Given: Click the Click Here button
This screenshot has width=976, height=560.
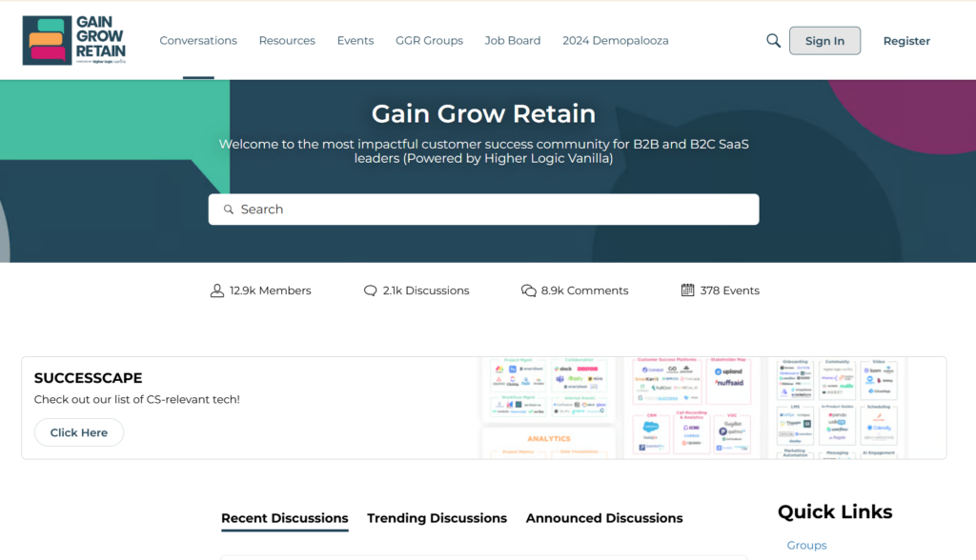Looking at the screenshot, I should (79, 432).
